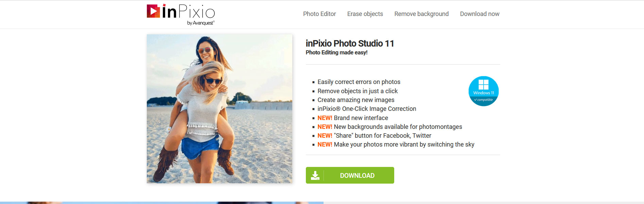The height and width of the screenshot is (204, 644).
Task: Go to the Download now menu link
Action: (x=480, y=14)
